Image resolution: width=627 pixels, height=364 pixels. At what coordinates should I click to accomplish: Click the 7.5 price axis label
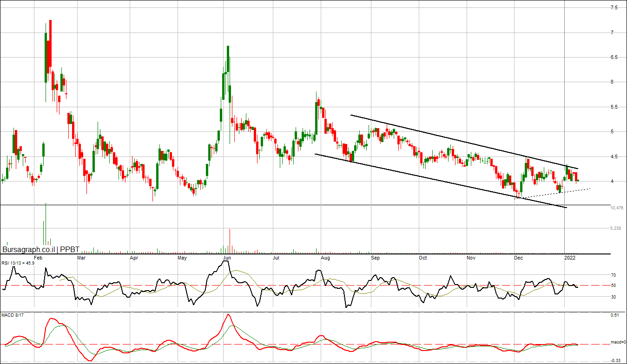(x=614, y=8)
